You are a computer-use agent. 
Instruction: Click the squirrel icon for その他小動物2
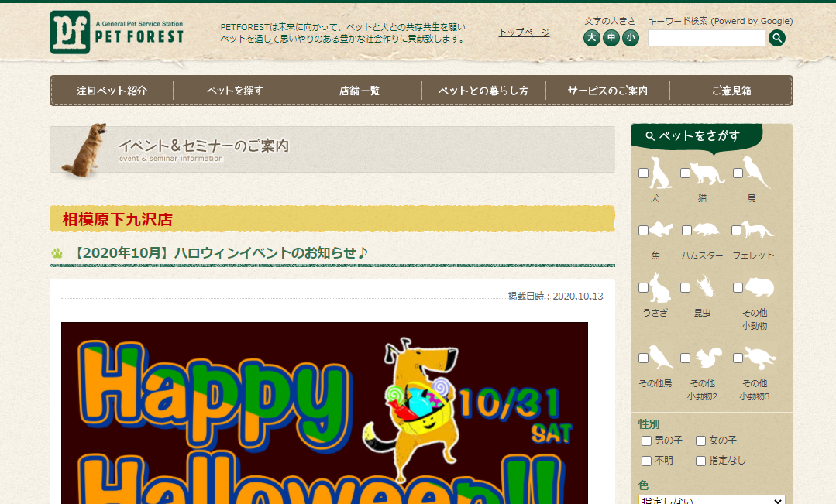709,358
